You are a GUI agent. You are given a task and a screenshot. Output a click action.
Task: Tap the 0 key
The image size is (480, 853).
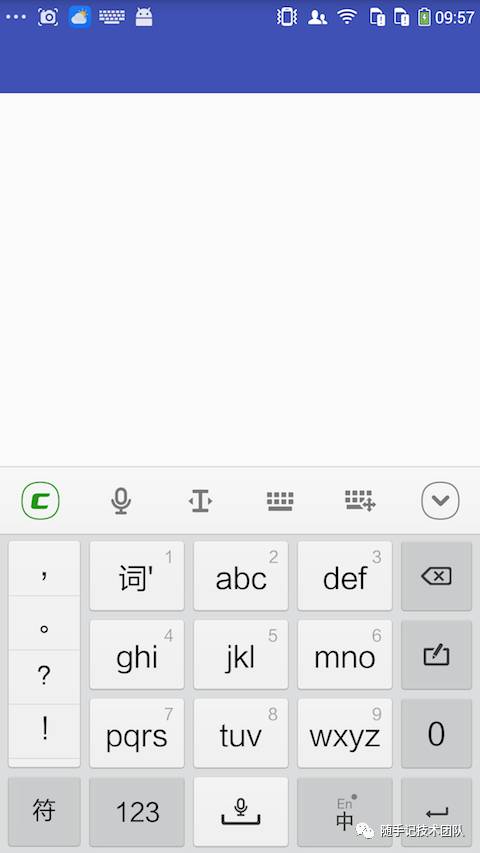(x=436, y=733)
